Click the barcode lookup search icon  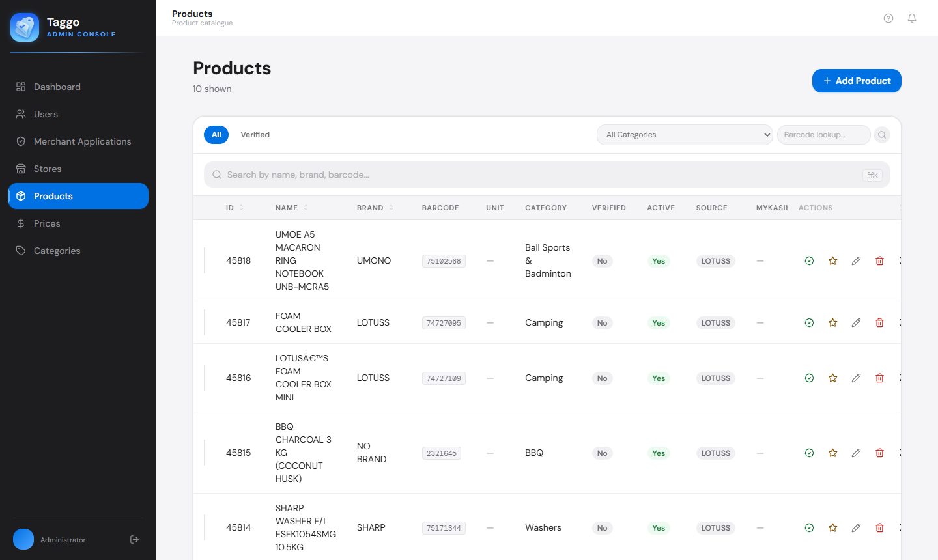(x=882, y=135)
